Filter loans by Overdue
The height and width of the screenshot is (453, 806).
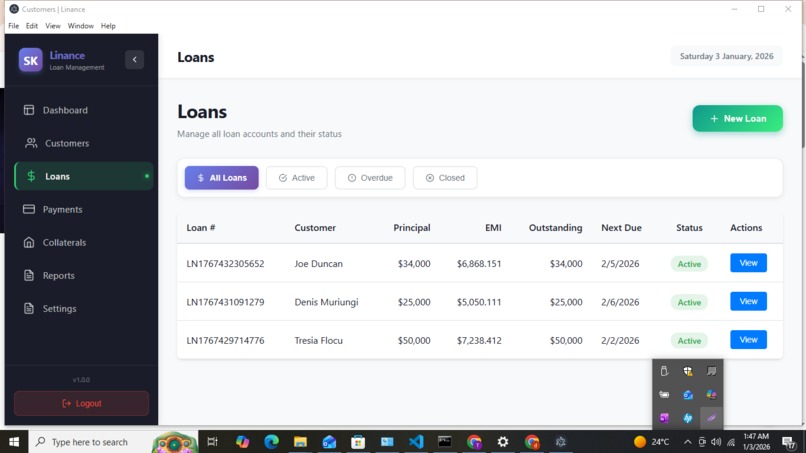coord(370,178)
